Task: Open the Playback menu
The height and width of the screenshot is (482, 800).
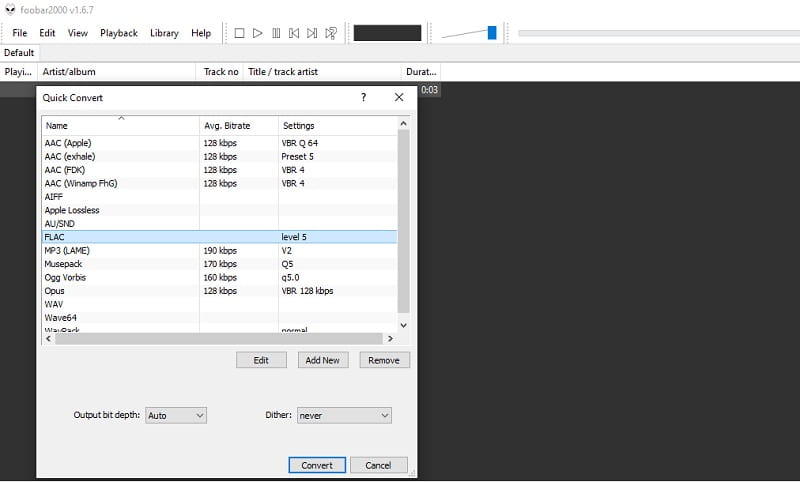Action: 119,33
